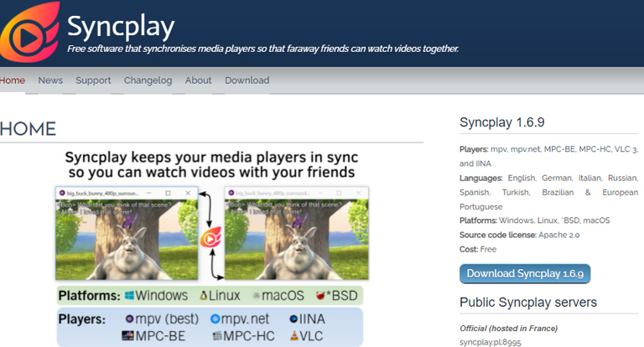Select Download in the navigation bar
644x347 pixels.
[x=247, y=80]
